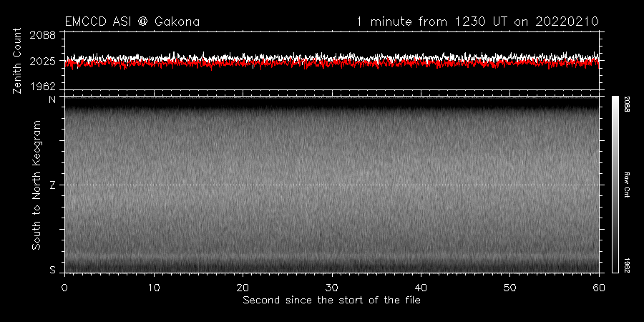Select the N (north) keogram axis marker
The width and height of the screenshot is (644, 322).
pyautogui.click(x=52, y=100)
